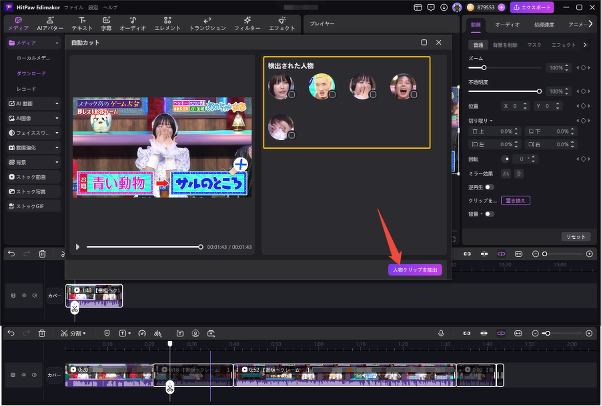
Task: Click the layout window icon in the title bar
Action: point(418,7)
